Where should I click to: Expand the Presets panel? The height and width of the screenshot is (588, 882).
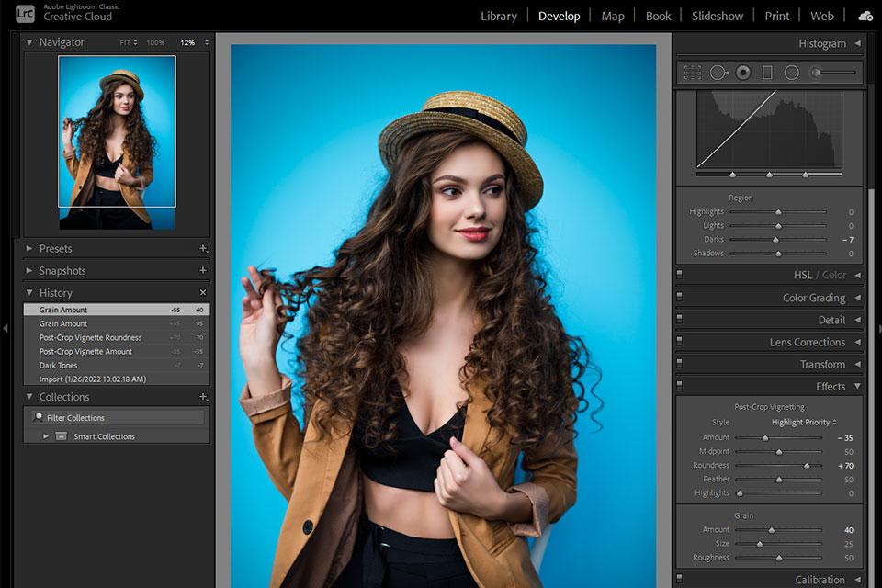29,249
